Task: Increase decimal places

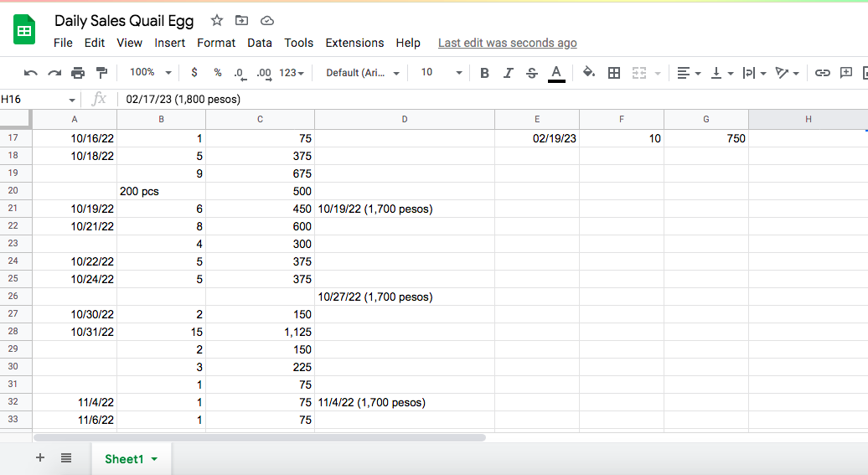Action: pos(264,73)
